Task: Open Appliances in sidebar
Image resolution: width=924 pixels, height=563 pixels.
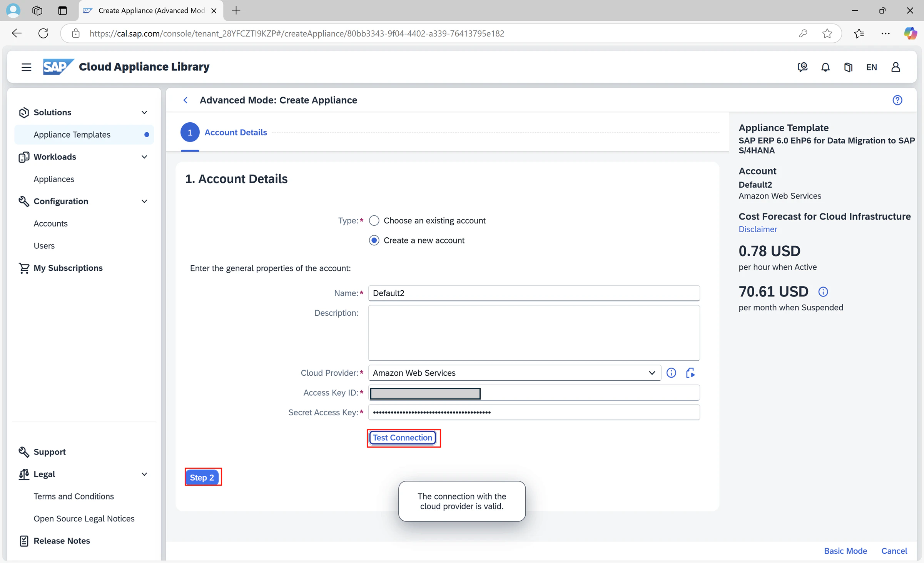Action: pos(54,179)
